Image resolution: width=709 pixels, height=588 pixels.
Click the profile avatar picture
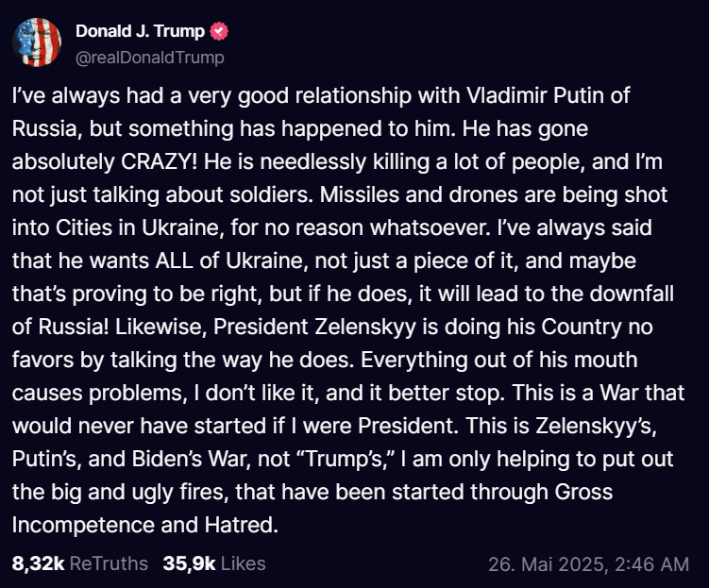[x=36, y=43]
